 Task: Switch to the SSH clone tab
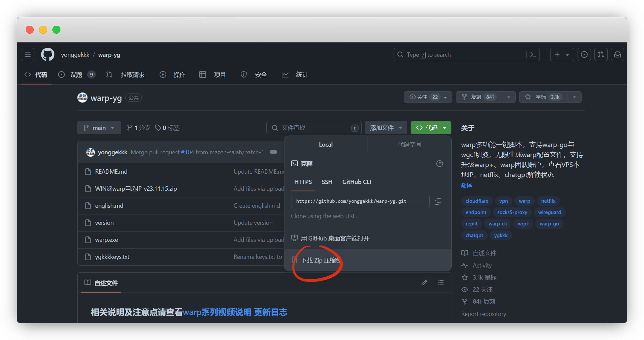coord(327,182)
